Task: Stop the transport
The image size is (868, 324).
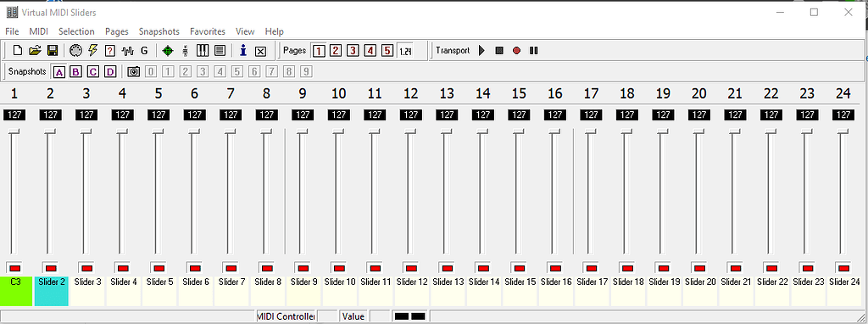Action: [x=499, y=50]
